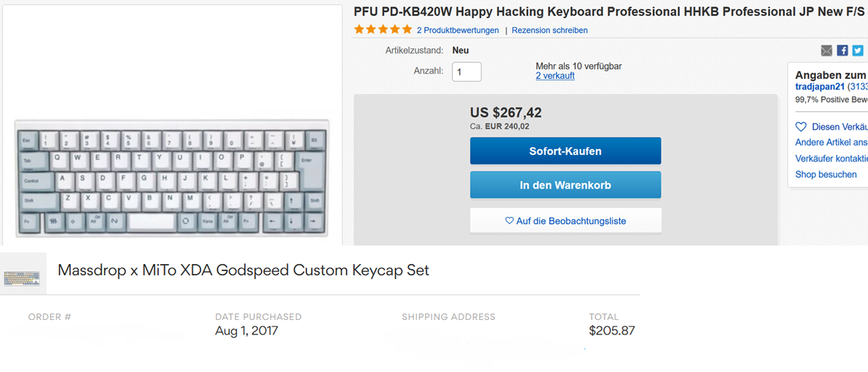This screenshot has height=372, width=868.
Task: Open the 2 verkauft link
Action: 555,76
